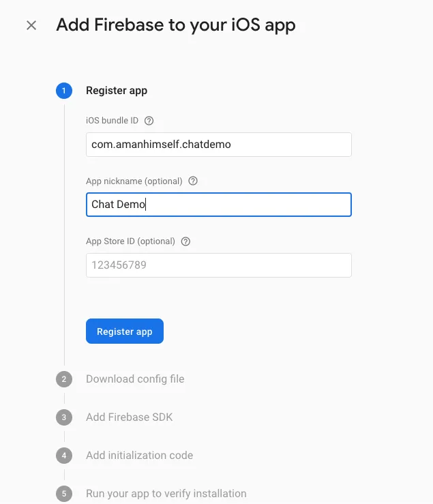The image size is (433, 504).
Task: Click the step 5 circle icon
Action: tap(64, 494)
